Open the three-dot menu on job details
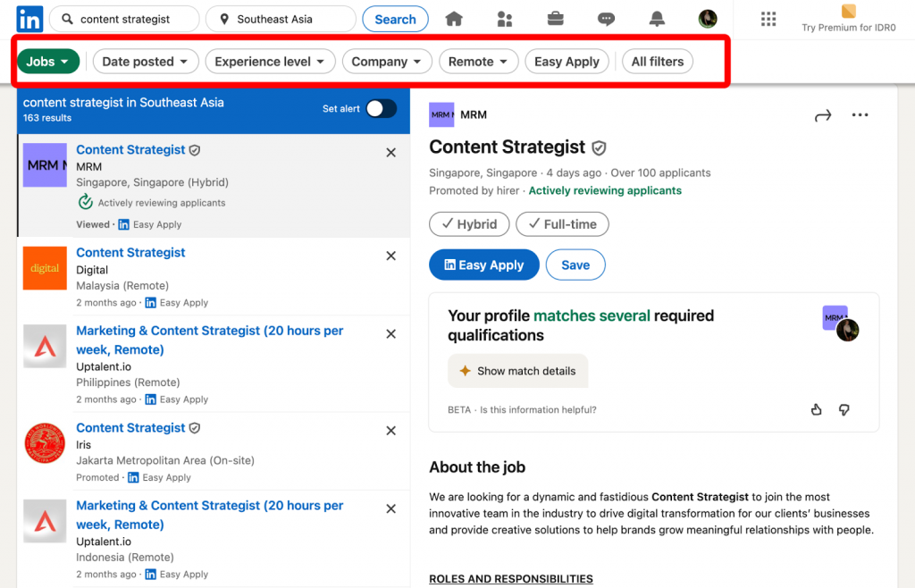Screen dimensions: 915x588 pos(860,114)
